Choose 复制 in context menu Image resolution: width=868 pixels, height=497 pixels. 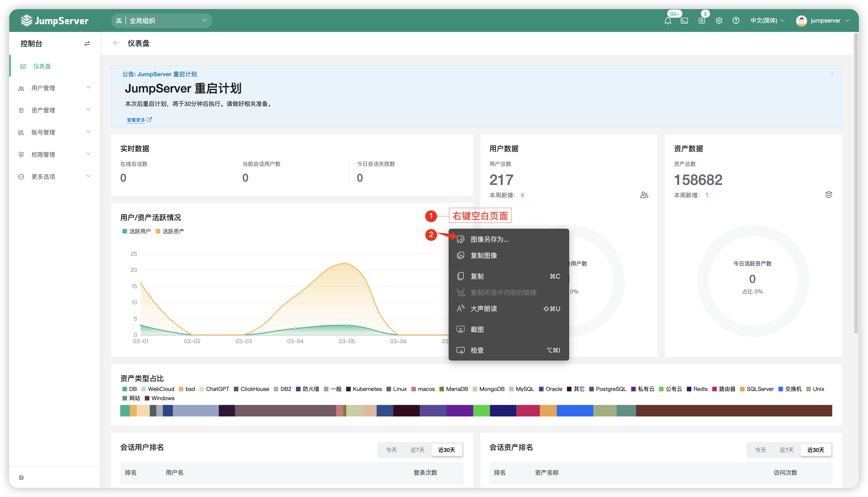tap(508, 276)
